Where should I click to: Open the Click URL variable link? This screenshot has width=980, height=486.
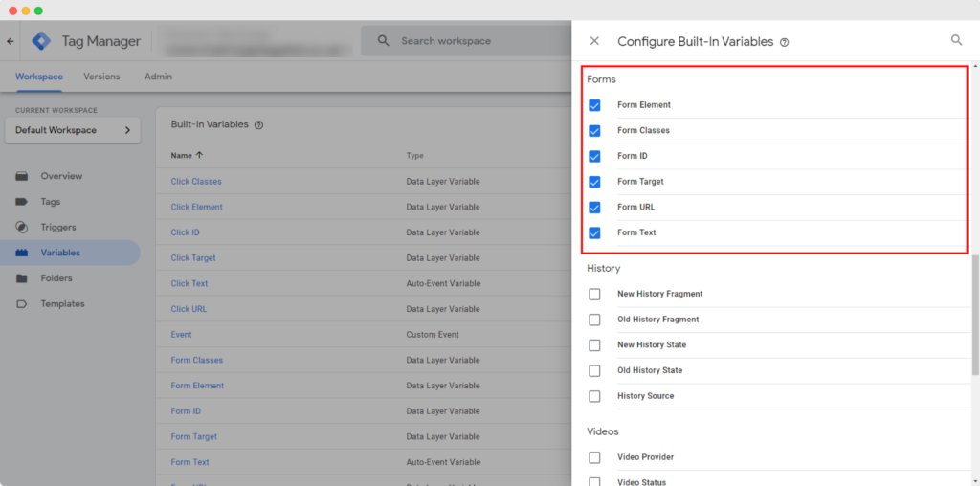(189, 309)
